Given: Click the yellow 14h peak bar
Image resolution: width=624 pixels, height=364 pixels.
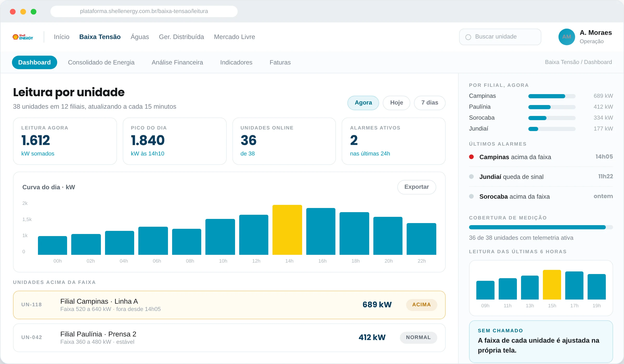Looking at the screenshot, I should [x=287, y=230].
